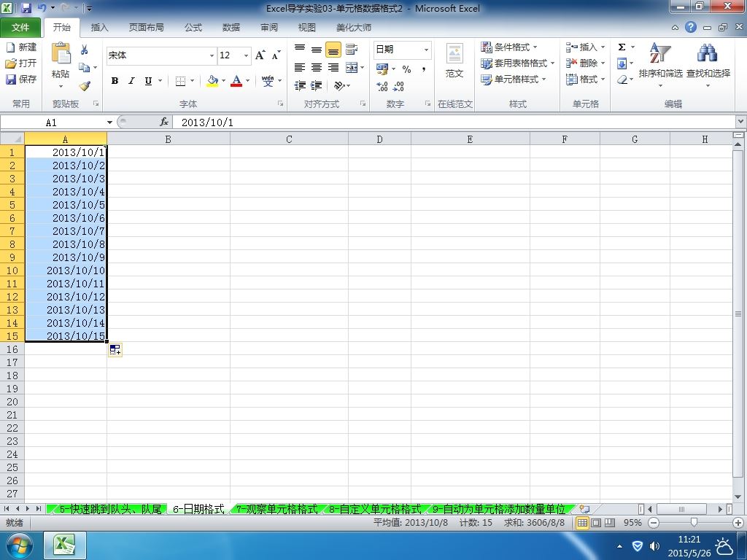This screenshot has height=560, width=747.
Task: Open the online templates 范文 button
Action: 454,61
